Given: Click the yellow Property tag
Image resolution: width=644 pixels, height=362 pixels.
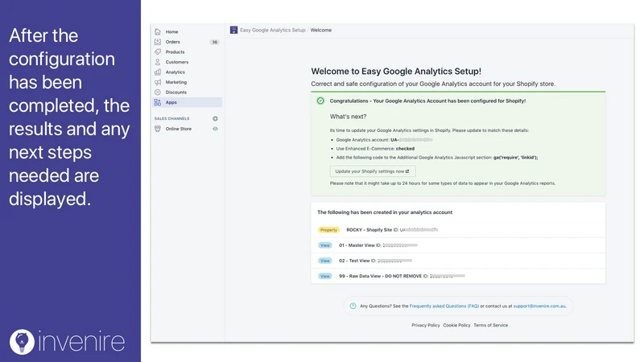Looking at the screenshot, I should [328, 230].
